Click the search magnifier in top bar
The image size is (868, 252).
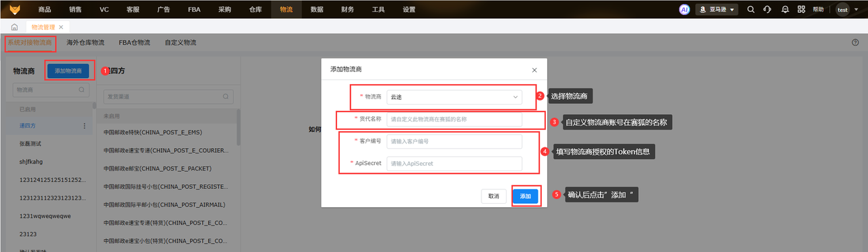751,10
